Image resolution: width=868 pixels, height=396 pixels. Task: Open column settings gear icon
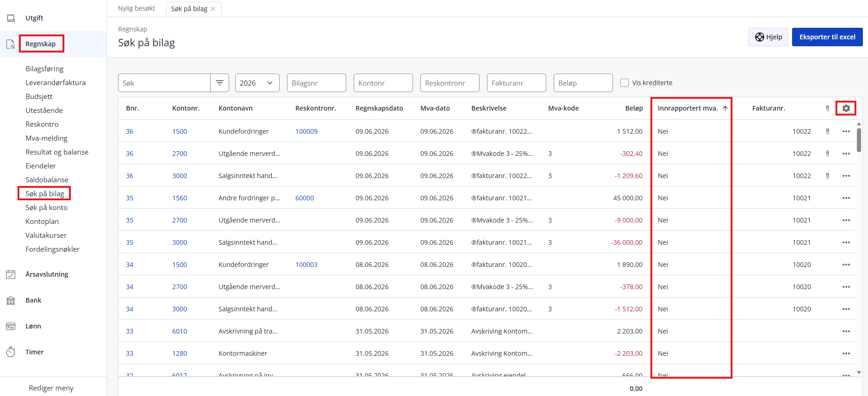pos(846,108)
